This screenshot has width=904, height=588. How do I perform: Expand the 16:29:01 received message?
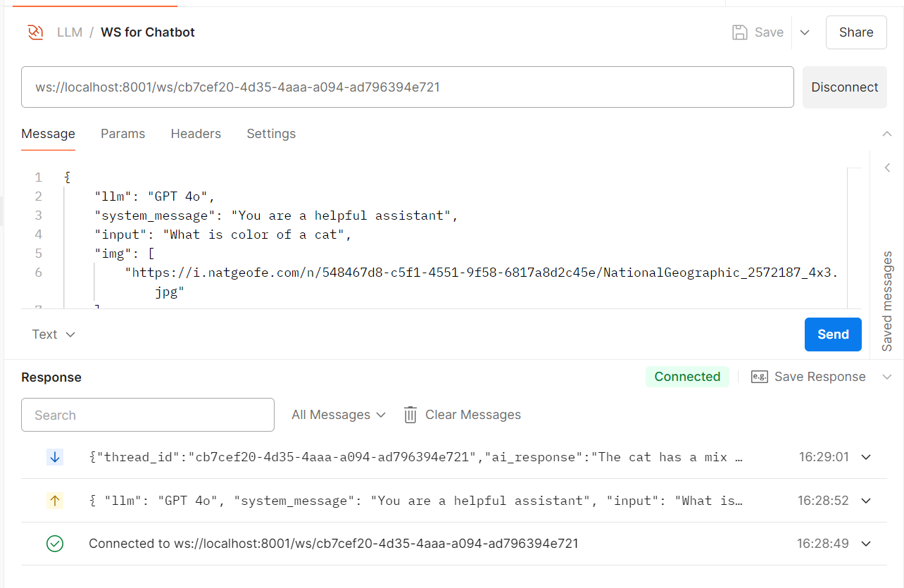866,457
